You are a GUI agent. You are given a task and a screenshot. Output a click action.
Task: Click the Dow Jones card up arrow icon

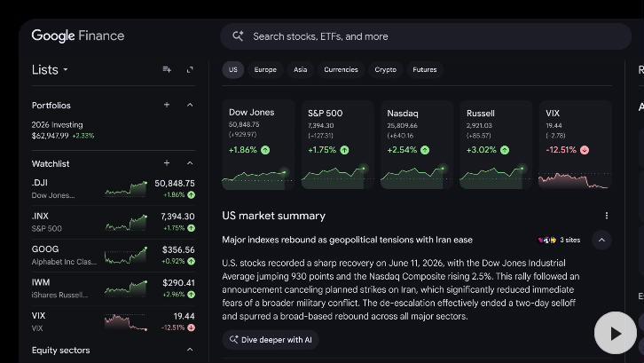click(x=265, y=150)
